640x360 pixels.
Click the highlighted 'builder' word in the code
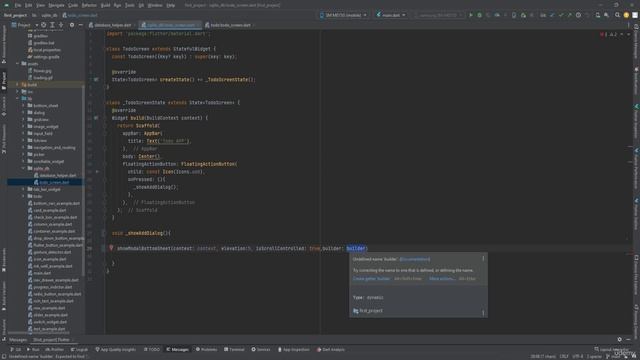point(356,248)
